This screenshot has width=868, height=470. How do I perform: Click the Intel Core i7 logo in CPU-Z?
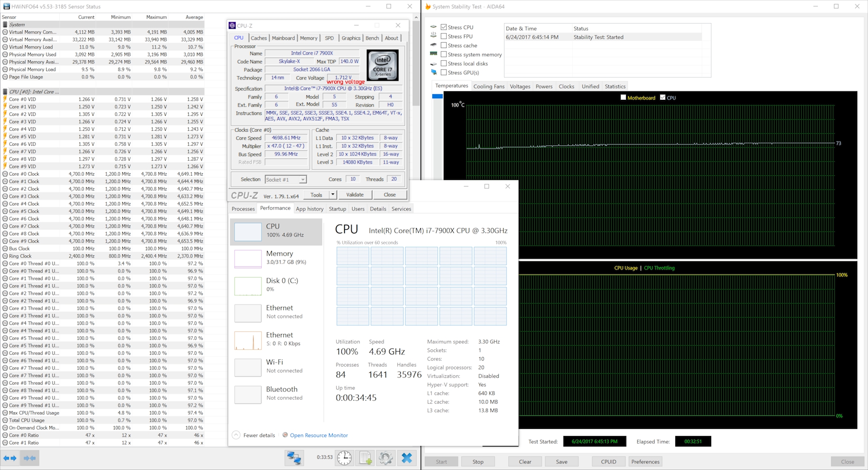(x=383, y=65)
